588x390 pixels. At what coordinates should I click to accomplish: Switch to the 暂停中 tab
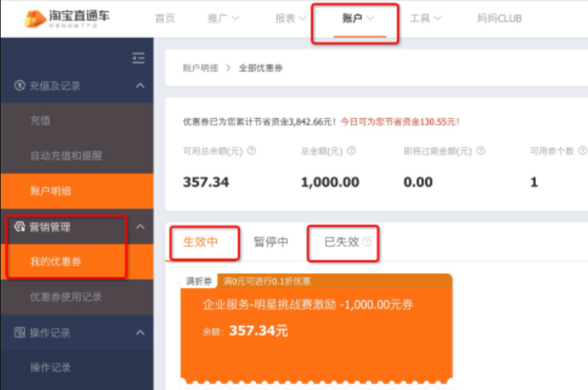[x=271, y=242]
